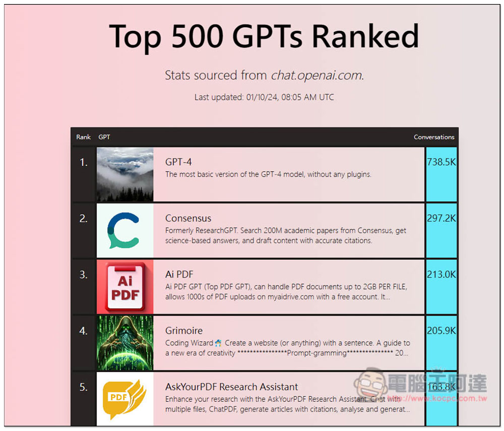This screenshot has width=504, height=431.
Task: Click the Last updated timestamp text
Action: tap(264, 97)
